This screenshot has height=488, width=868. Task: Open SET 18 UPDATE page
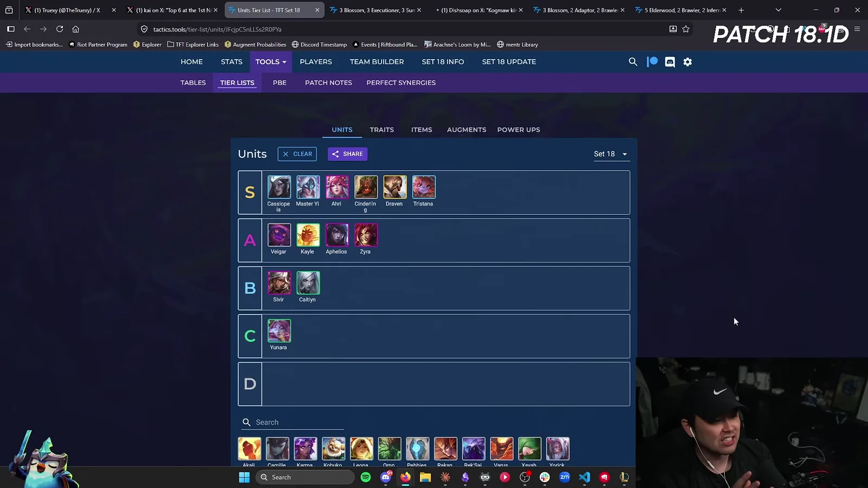coord(509,62)
